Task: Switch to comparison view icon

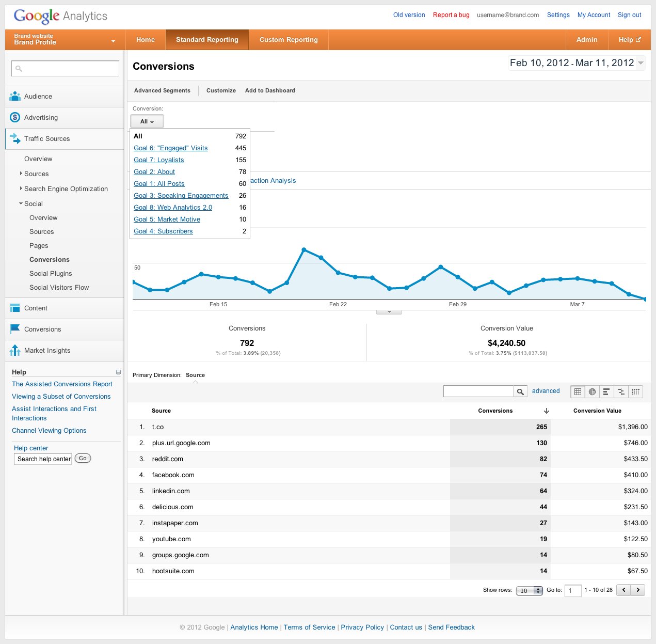Action: 621,391
